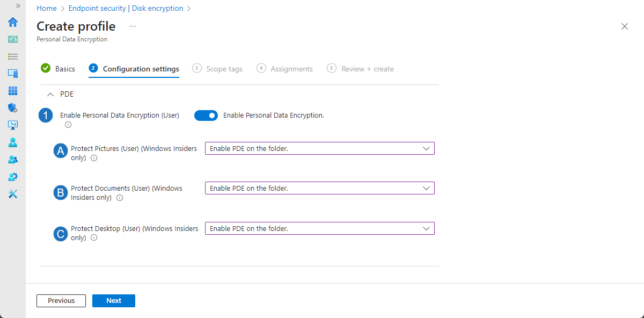
Task: Open All services list icon
Action: (x=13, y=56)
